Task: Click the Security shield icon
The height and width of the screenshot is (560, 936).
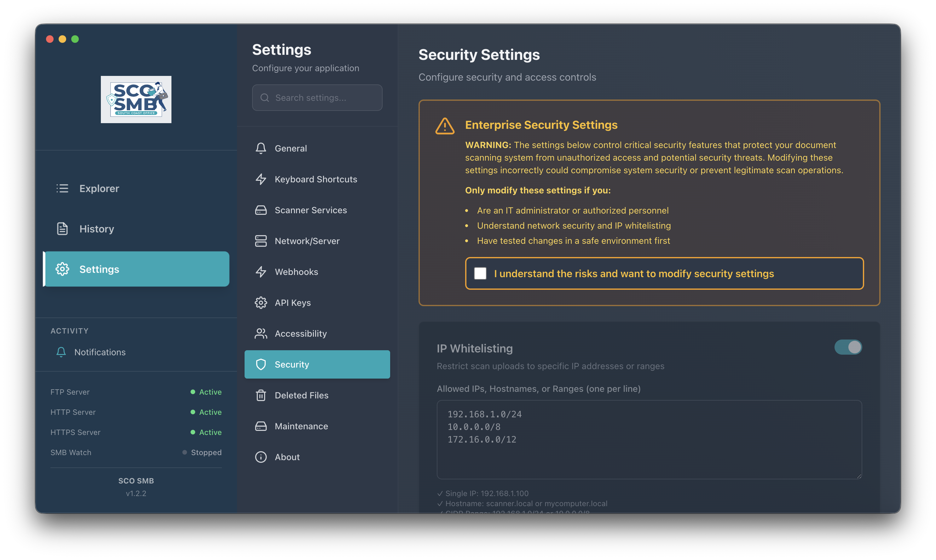Action: (261, 364)
